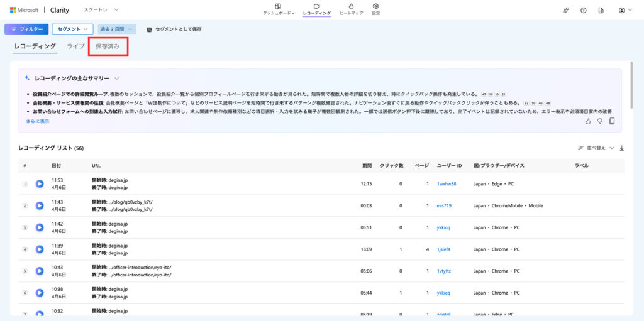Play the 11:53 recording from 4月6日

[x=40, y=184]
